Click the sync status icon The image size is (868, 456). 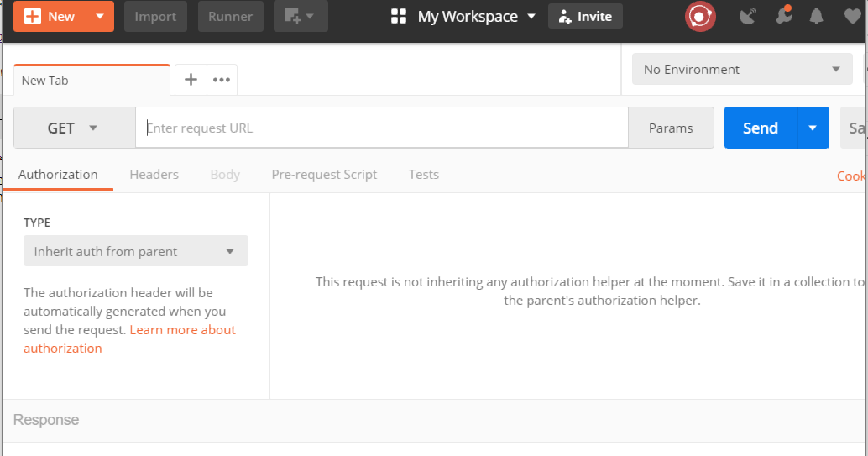tap(700, 16)
